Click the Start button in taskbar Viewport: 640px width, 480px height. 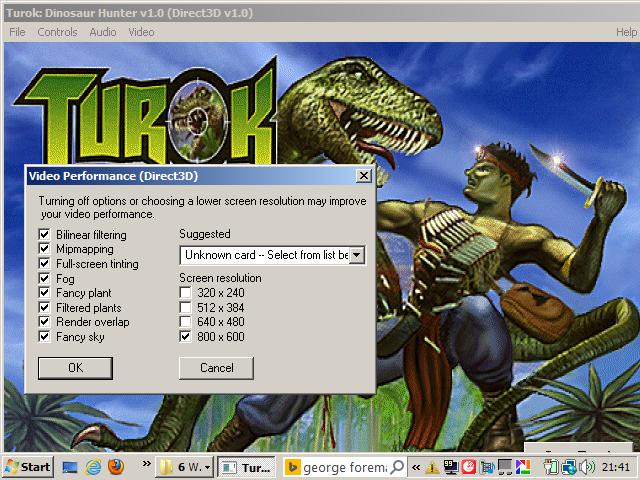(x=28, y=467)
